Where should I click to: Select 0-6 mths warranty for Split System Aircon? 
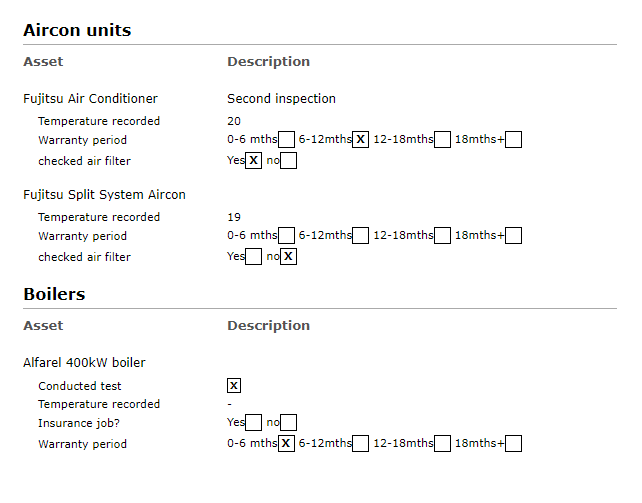click(286, 236)
